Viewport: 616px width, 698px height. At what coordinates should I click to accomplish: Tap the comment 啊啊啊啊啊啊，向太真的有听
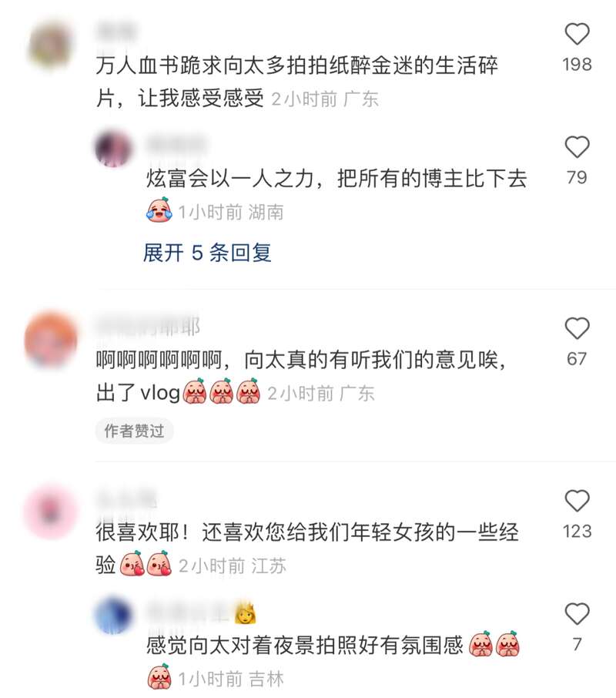[301, 377]
